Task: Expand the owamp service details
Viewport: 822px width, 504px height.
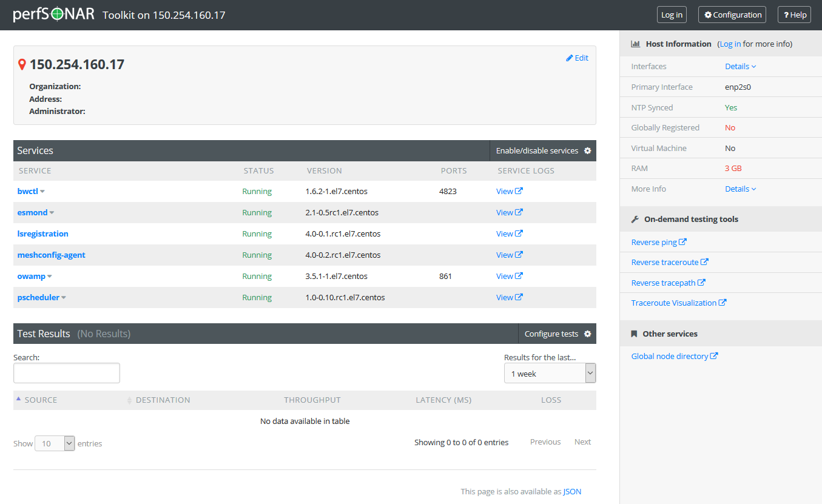Action: [50, 277]
